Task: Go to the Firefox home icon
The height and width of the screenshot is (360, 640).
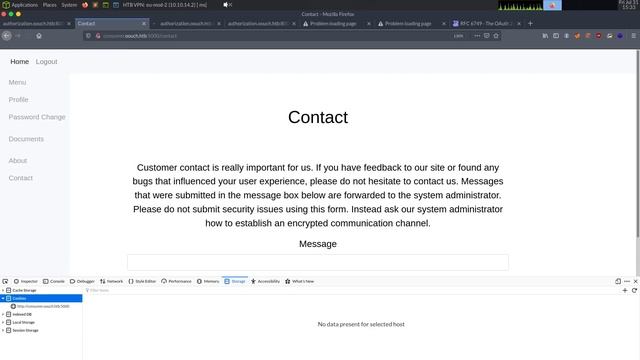Action: (39, 36)
